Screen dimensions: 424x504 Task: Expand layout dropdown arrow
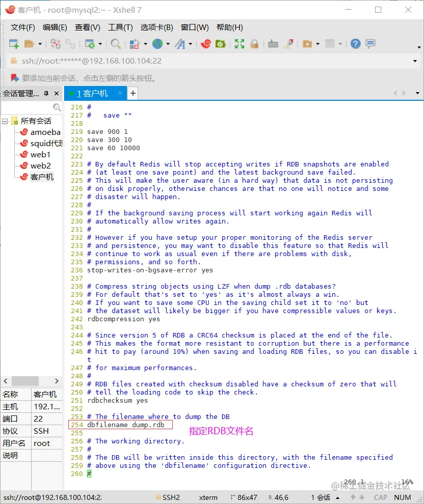click(x=340, y=44)
